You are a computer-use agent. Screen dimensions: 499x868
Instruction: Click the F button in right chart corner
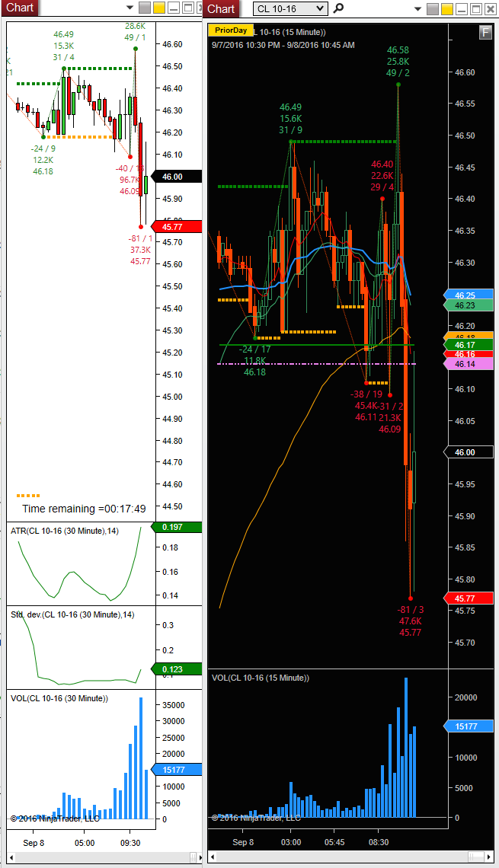pos(485,32)
